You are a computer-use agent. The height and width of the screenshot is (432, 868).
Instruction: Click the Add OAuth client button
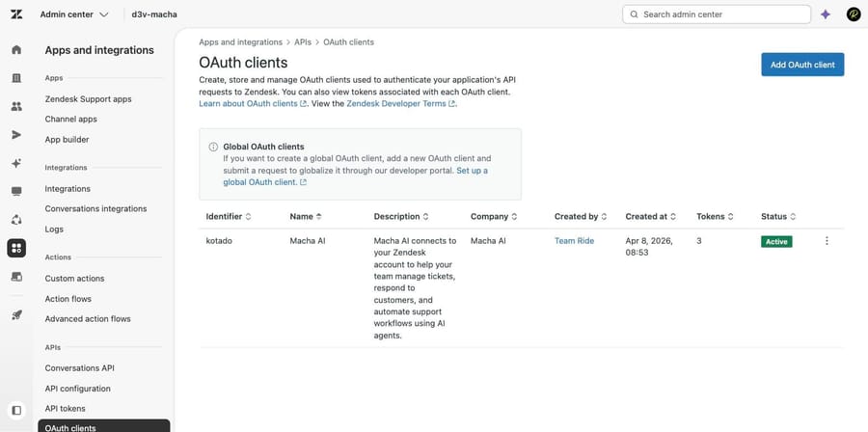pos(802,65)
